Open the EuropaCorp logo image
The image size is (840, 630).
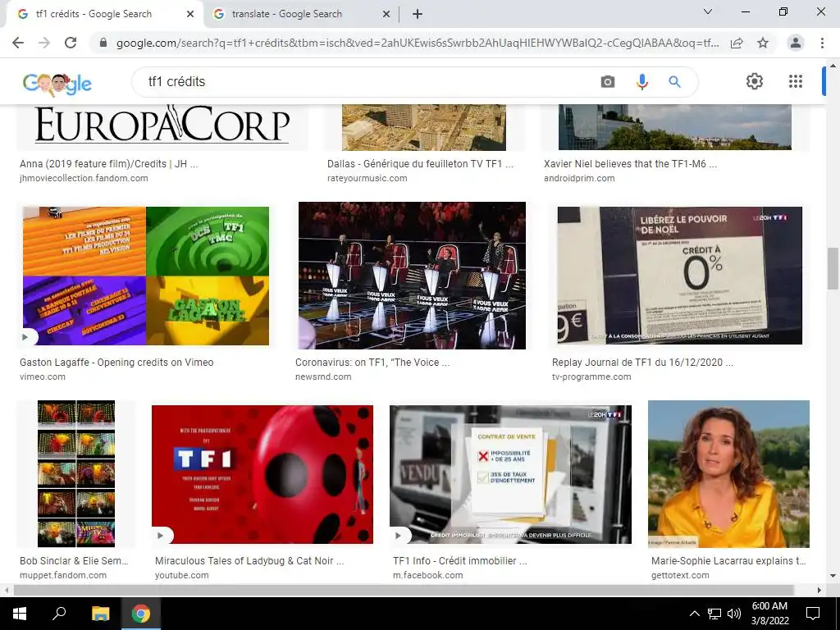(162, 127)
